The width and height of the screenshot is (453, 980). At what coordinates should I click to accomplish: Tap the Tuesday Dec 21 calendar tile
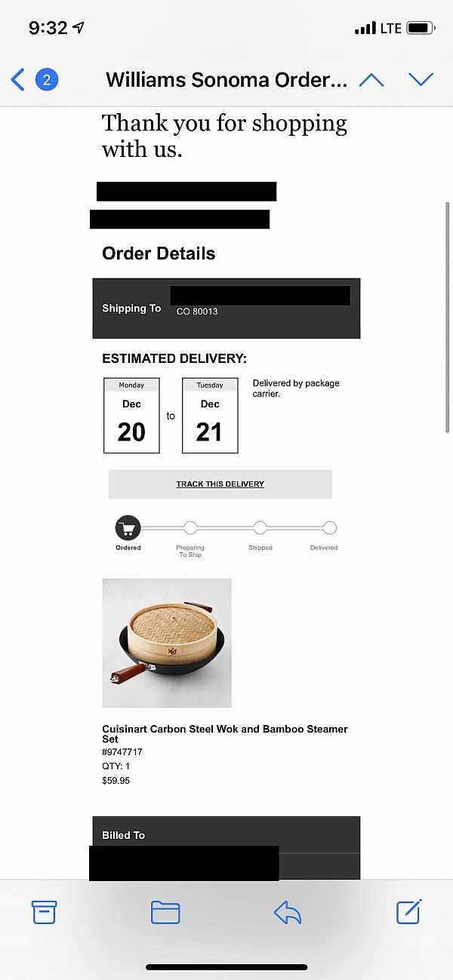(x=210, y=416)
